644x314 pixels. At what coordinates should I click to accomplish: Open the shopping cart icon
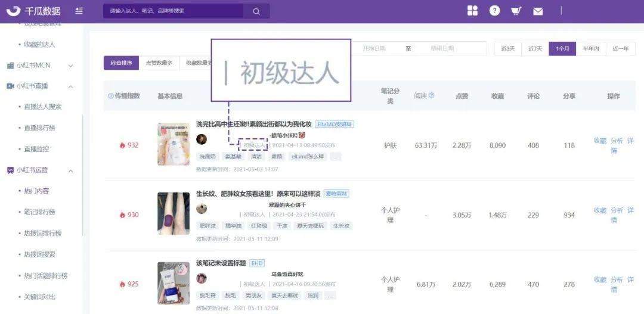pyautogui.click(x=516, y=11)
